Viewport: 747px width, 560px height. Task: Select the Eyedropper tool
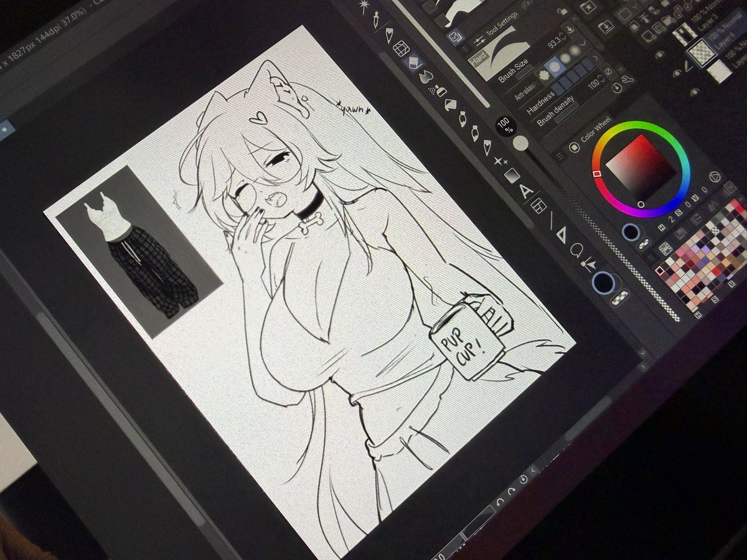(x=376, y=21)
